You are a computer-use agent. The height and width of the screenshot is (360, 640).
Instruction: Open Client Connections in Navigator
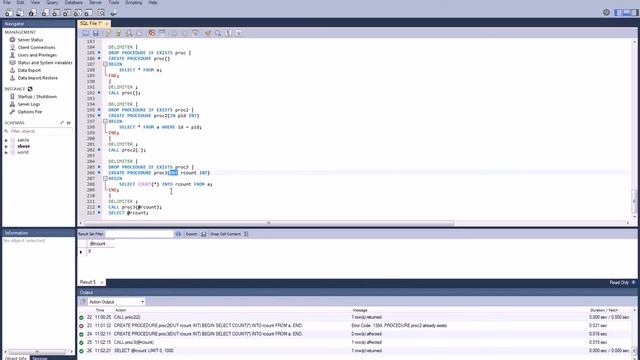point(36,47)
